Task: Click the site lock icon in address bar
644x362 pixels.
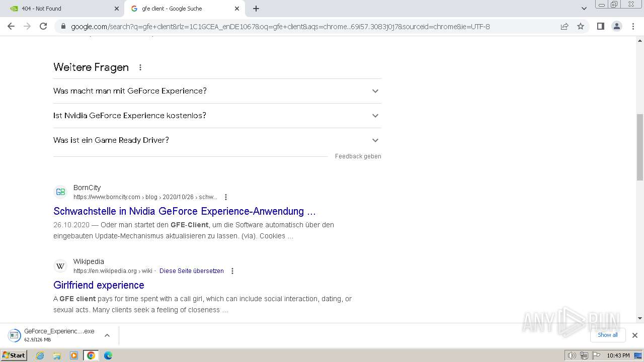Action: 63,26
